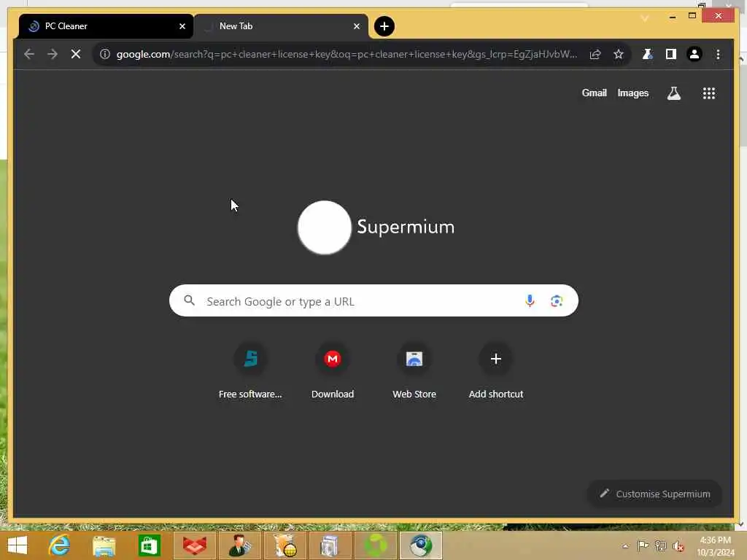Share this page icon
The image size is (747, 560).
click(595, 54)
